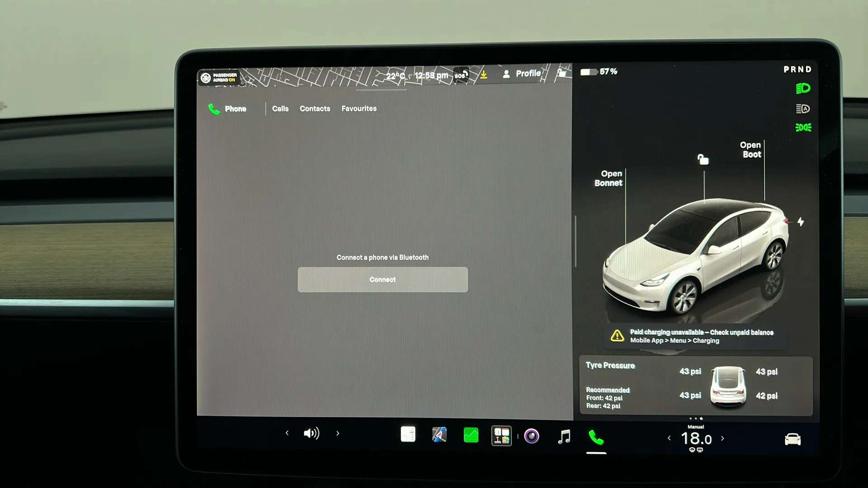Viewport: 868px width, 488px height.
Task: Open the all-apps launcher tile
Action: click(x=501, y=436)
